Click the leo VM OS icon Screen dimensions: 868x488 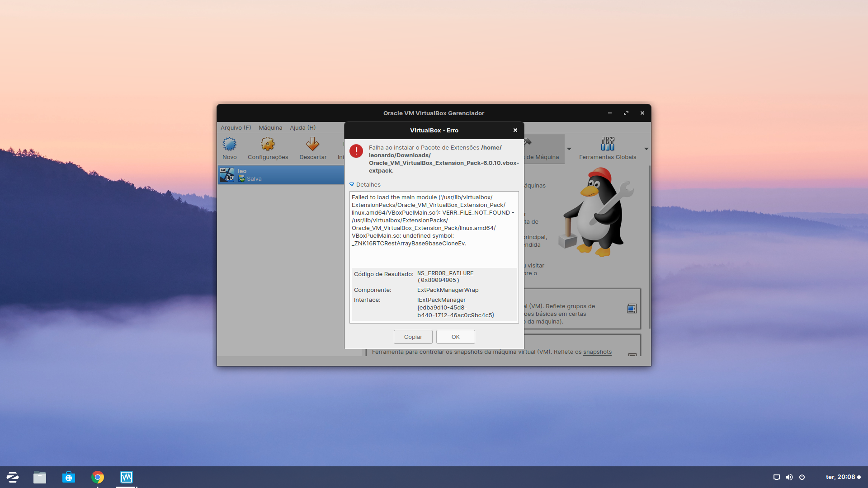point(226,175)
